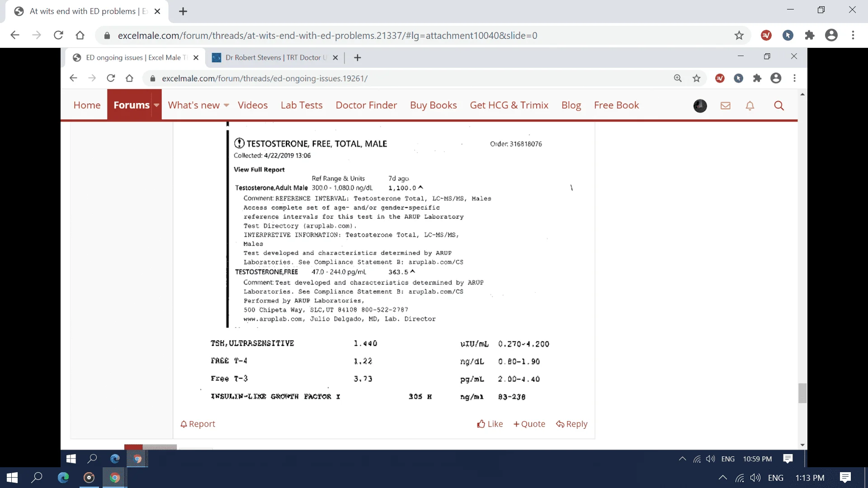Click the +Quote link on post
868x488 pixels.
click(529, 424)
